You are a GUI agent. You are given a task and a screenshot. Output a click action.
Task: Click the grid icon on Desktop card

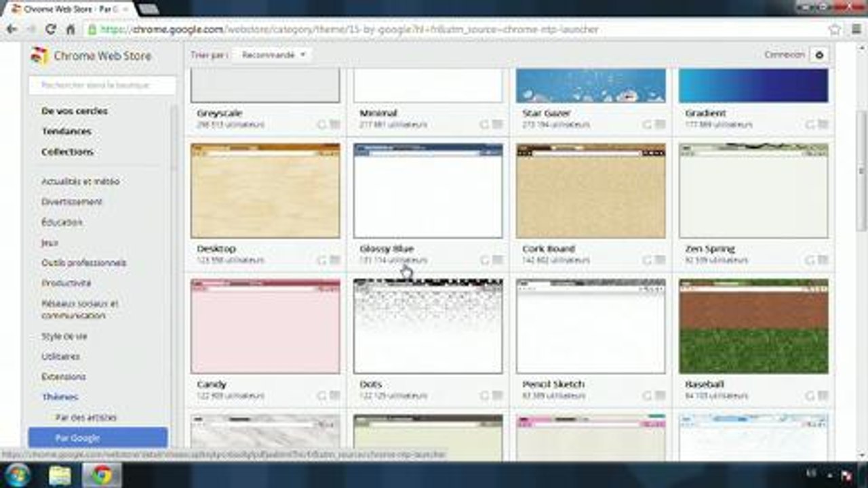coord(335,260)
